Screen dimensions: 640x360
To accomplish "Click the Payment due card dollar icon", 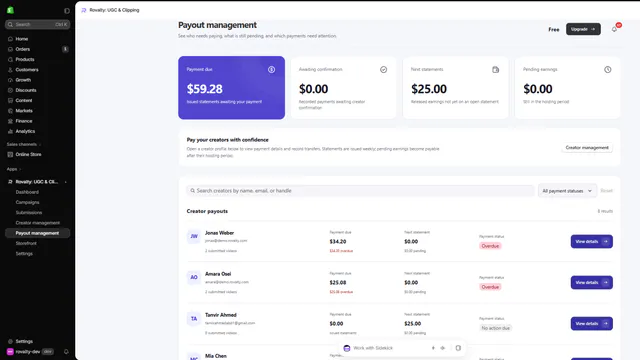I will coord(271,69).
